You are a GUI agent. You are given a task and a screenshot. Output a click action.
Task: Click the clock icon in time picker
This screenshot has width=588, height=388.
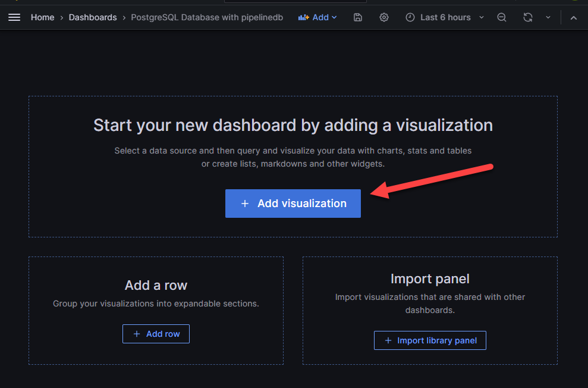coord(410,17)
